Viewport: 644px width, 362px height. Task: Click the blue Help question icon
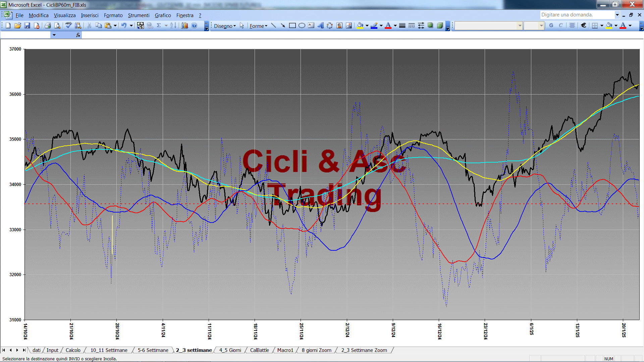pos(194,25)
